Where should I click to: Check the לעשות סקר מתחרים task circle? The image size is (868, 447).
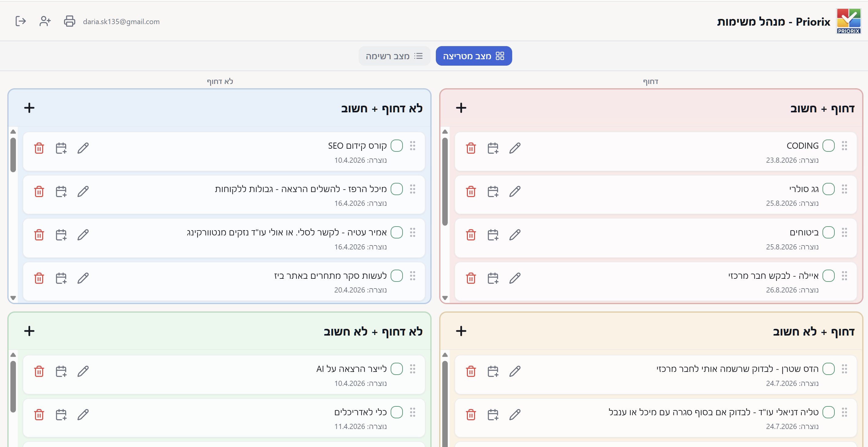coord(397,275)
